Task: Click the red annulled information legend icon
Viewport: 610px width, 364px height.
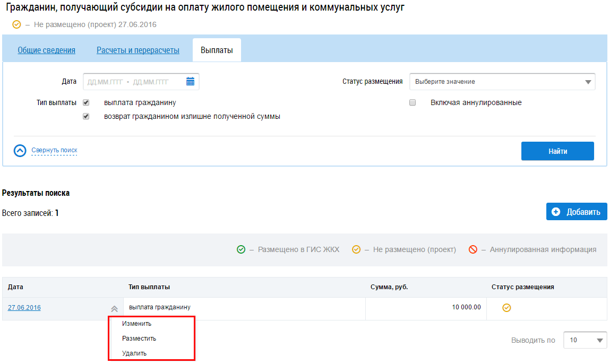Action: (473, 249)
